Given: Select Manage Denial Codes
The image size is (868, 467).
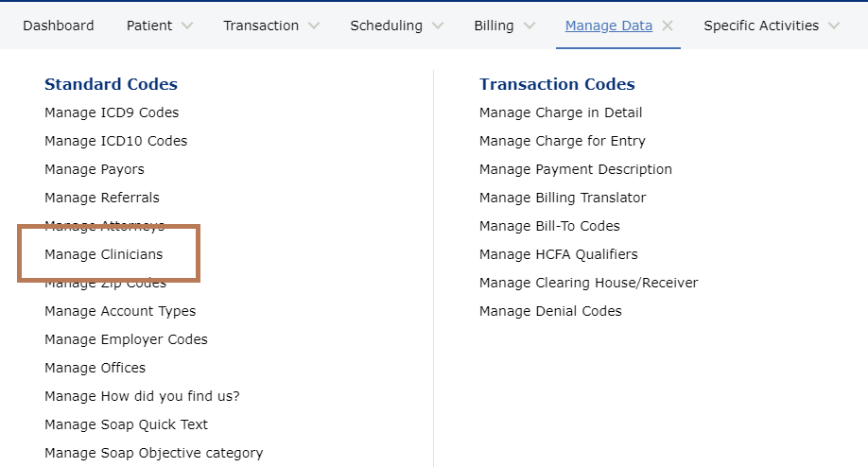Looking at the screenshot, I should [x=550, y=311].
